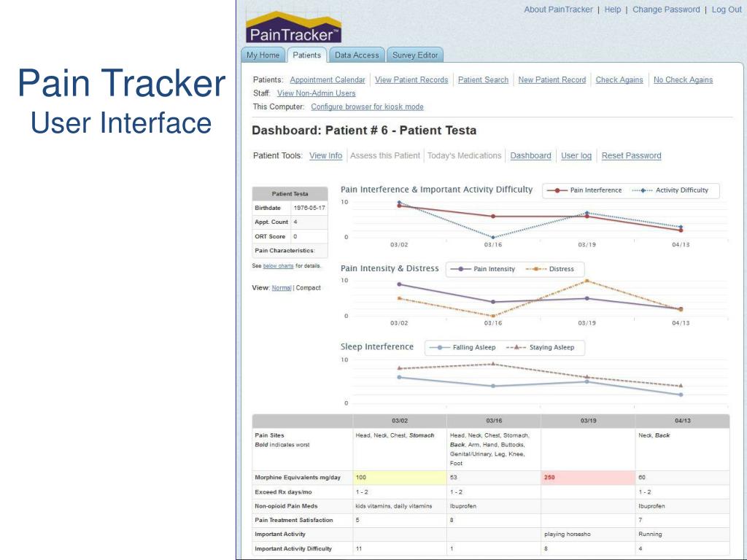
Task: Click Configure browser for kiosk mode
Action: (368, 106)
